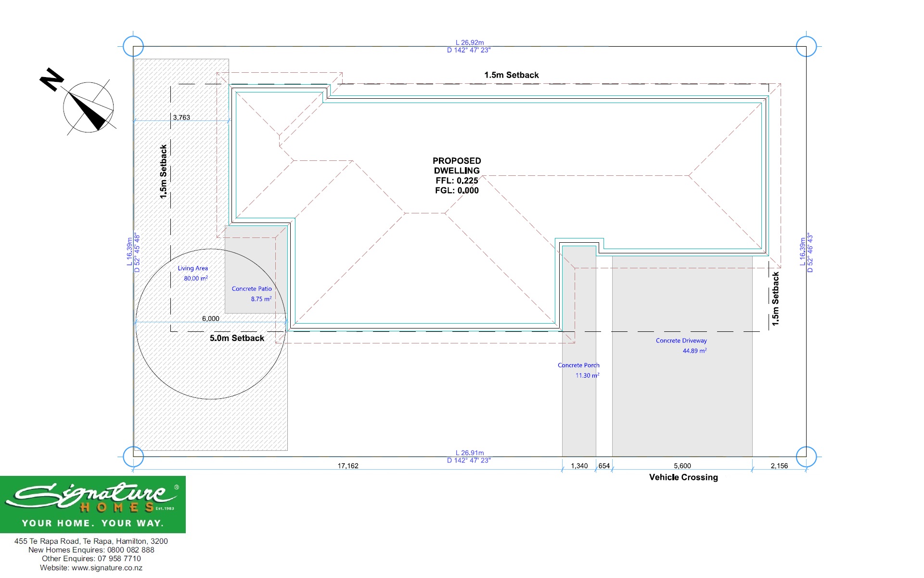Click the north arrow compass symbol

point(88,107)
